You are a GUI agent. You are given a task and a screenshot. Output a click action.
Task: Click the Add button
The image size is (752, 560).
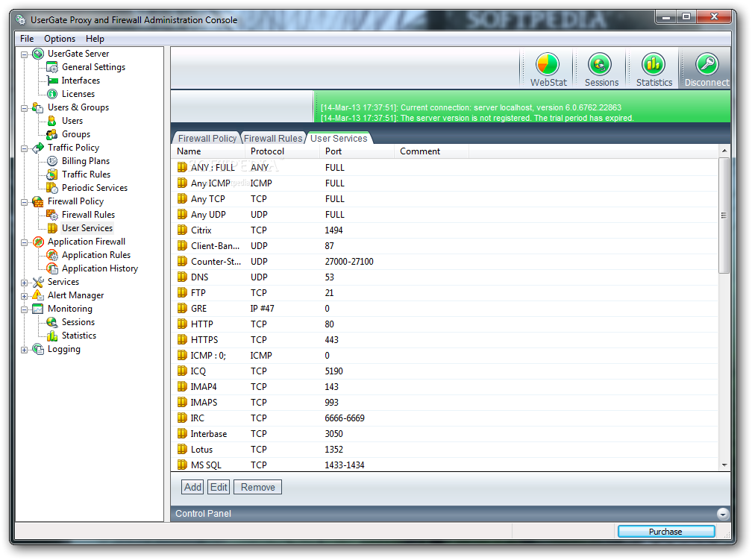(x=192, y=487)
